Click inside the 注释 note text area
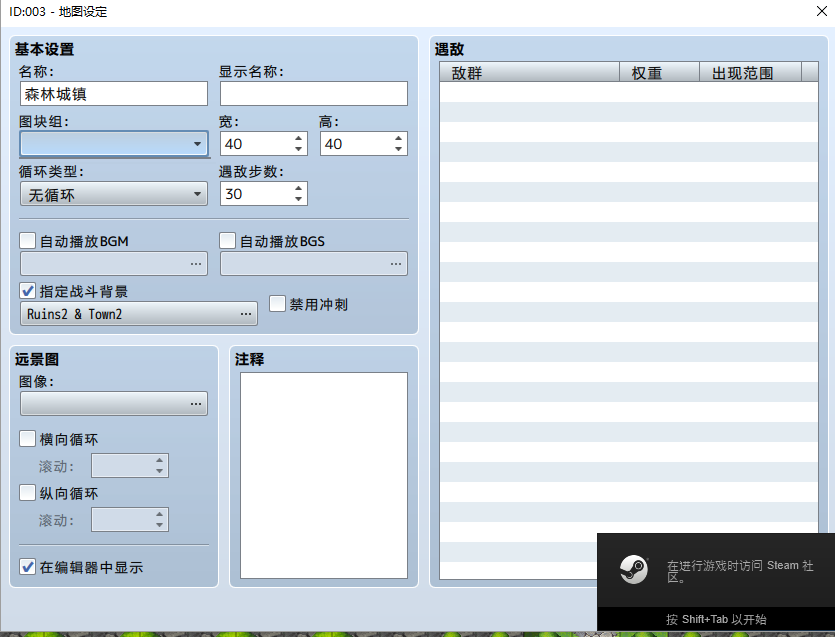This screenshot has height=637, width=835. (324, 475)
